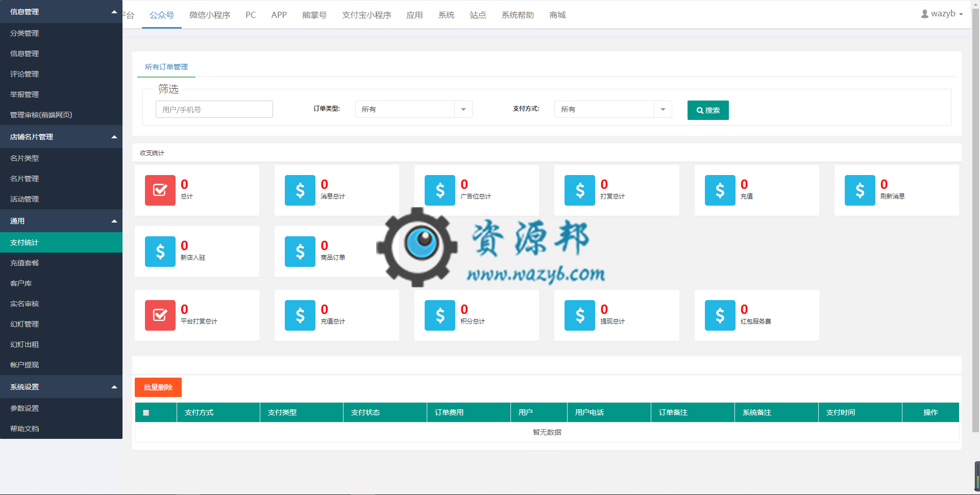Click the 刷新消息 dollar icon
Screen dimensions: 980x495
click(860, 190)
